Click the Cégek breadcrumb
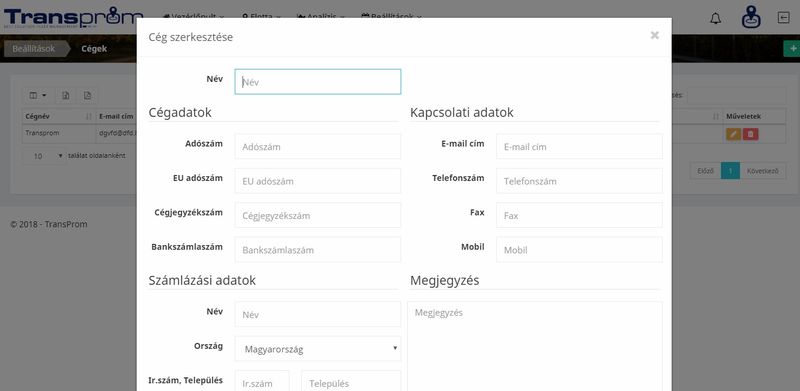The image size is (800, 391). (x=94, y=49)
